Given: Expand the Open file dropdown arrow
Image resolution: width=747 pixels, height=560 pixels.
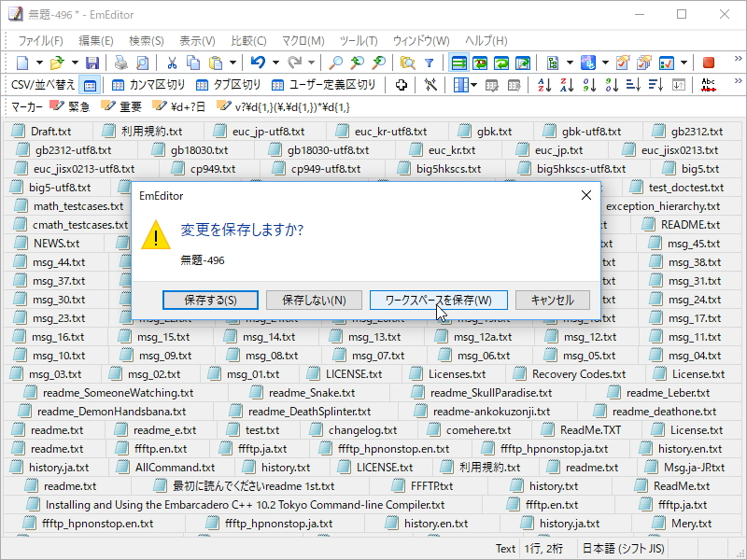Looking at the screenshot, I should point(75,63).
